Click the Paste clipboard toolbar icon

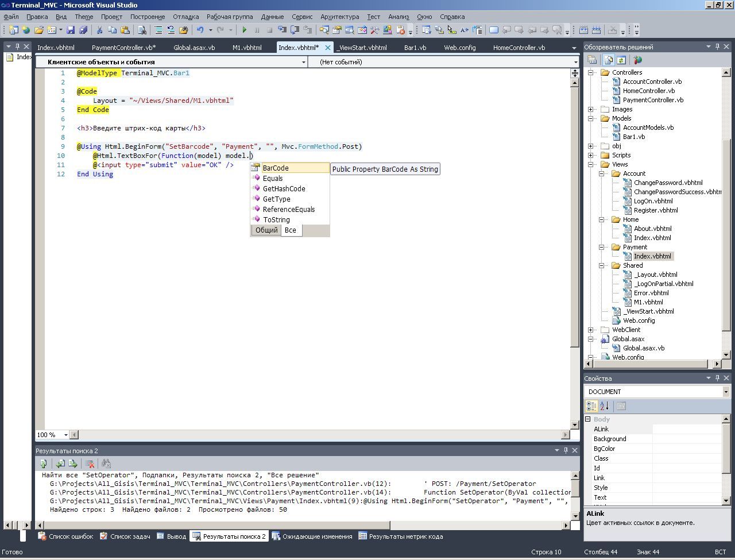(125, 30)
